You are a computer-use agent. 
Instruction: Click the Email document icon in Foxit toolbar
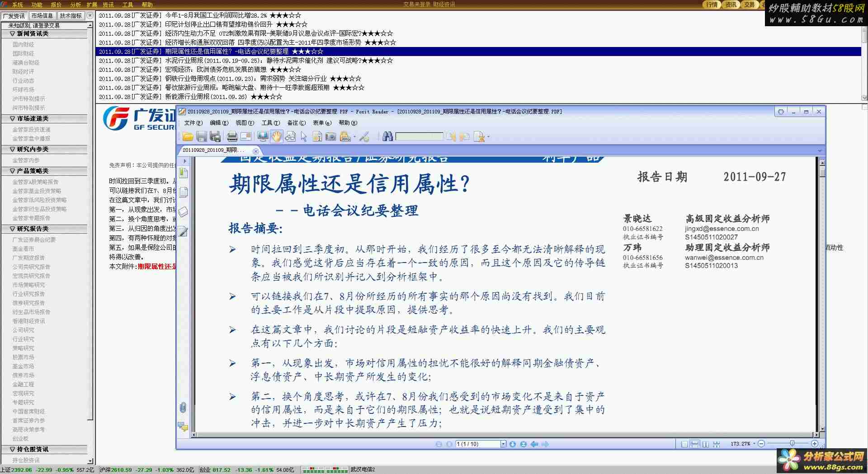coord(246,136)
